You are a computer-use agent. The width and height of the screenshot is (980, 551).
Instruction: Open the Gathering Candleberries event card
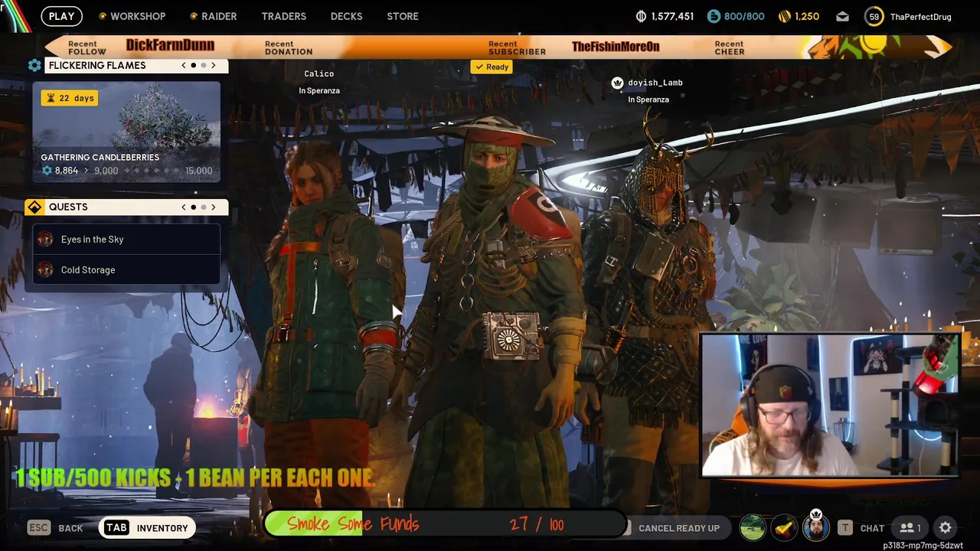click(126, 132)
